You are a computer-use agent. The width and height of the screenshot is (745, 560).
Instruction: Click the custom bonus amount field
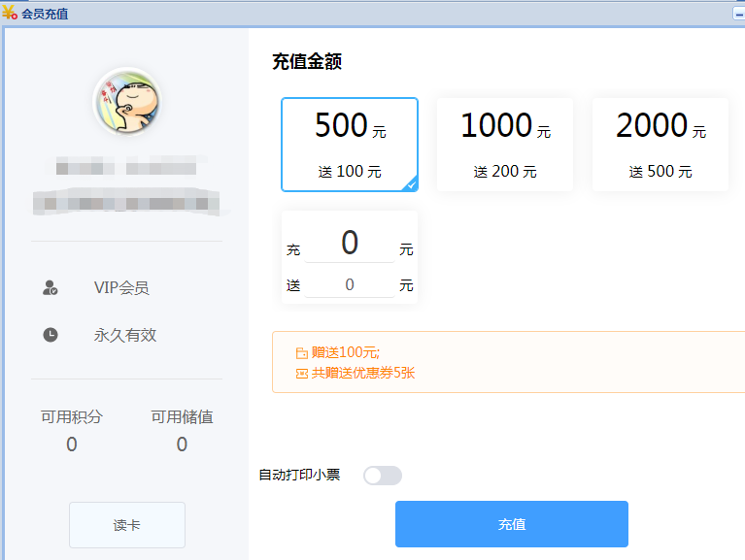point(350,284)
